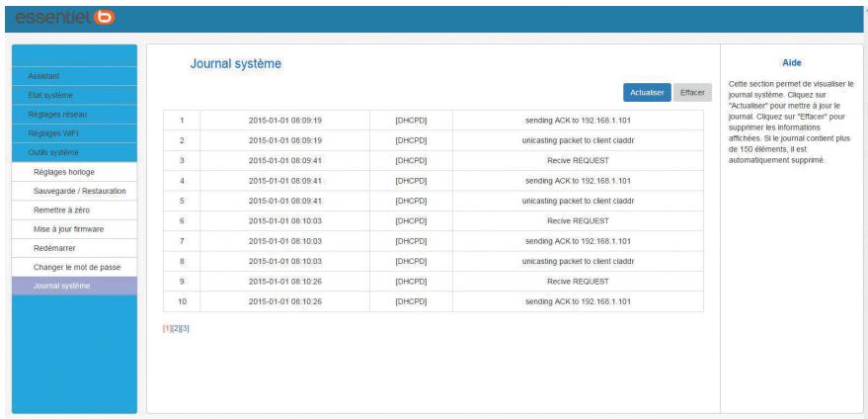Click the essentiel b logo icon
Image resolution: width=868 pixels, height=419 pixels.
click(x=104, y=16)
